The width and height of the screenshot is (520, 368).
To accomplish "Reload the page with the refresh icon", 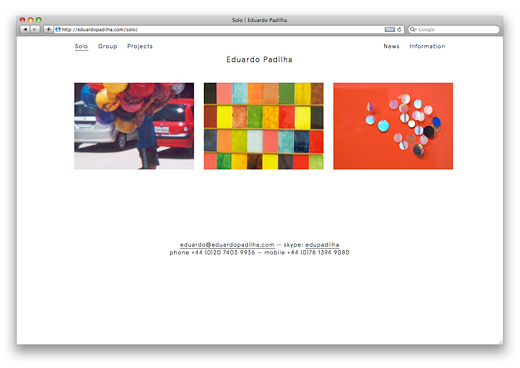I will coord(399,29).
